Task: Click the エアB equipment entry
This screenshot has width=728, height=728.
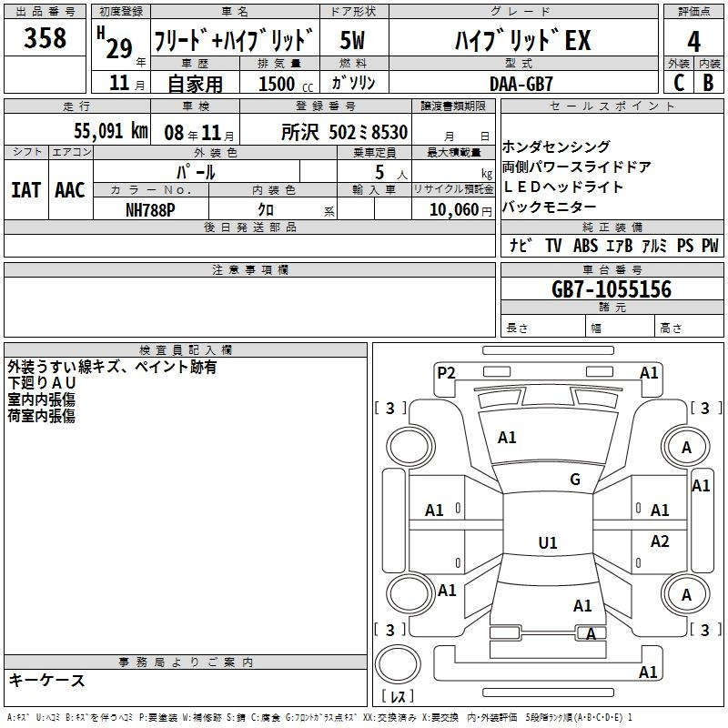Action: click(620, 245)
